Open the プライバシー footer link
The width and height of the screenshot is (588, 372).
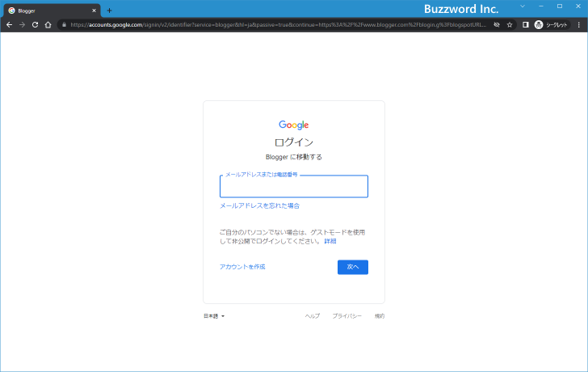pyautogui.click(x=346, y=316)
